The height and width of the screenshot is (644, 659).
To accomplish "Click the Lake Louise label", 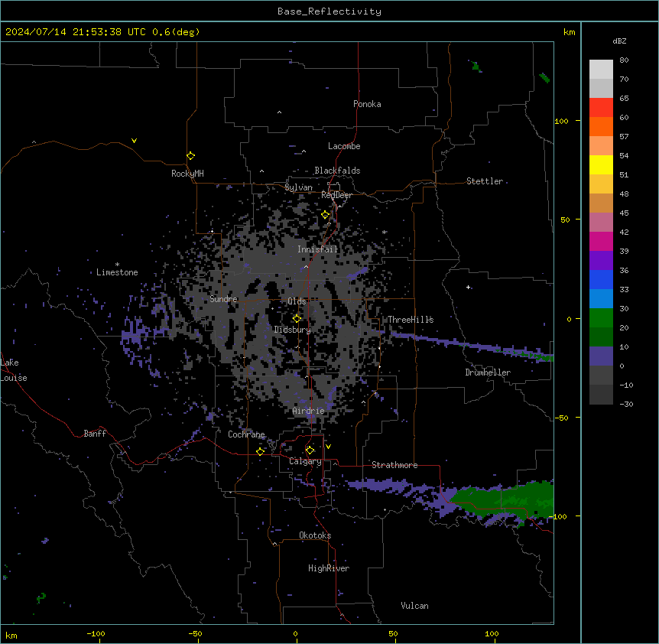I will click(14, 370).
